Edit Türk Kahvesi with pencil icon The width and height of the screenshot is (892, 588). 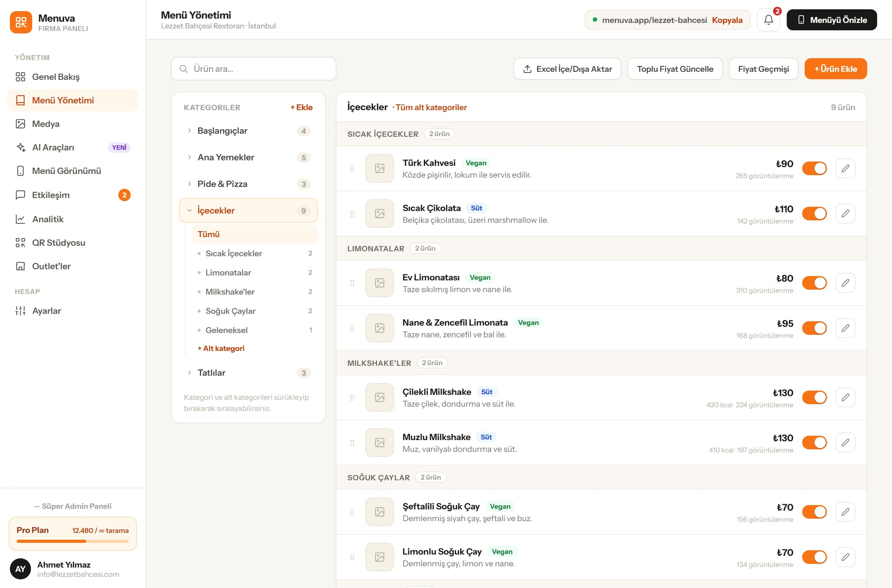point(845,168)
